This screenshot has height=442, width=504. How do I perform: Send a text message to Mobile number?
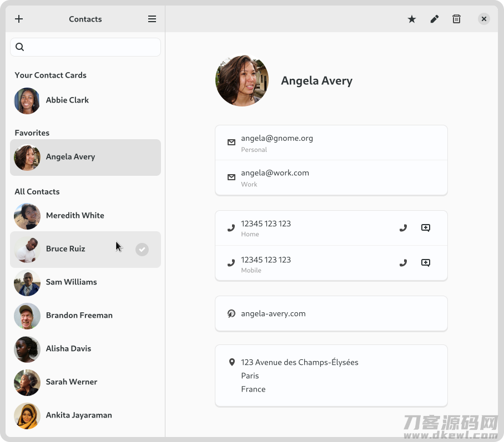click(x=426, y=263)
